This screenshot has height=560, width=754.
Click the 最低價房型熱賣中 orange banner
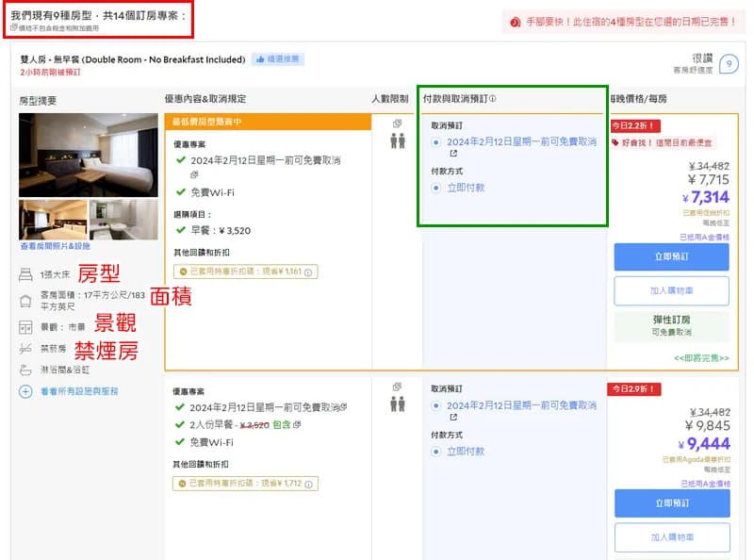[x=268, y=122]
